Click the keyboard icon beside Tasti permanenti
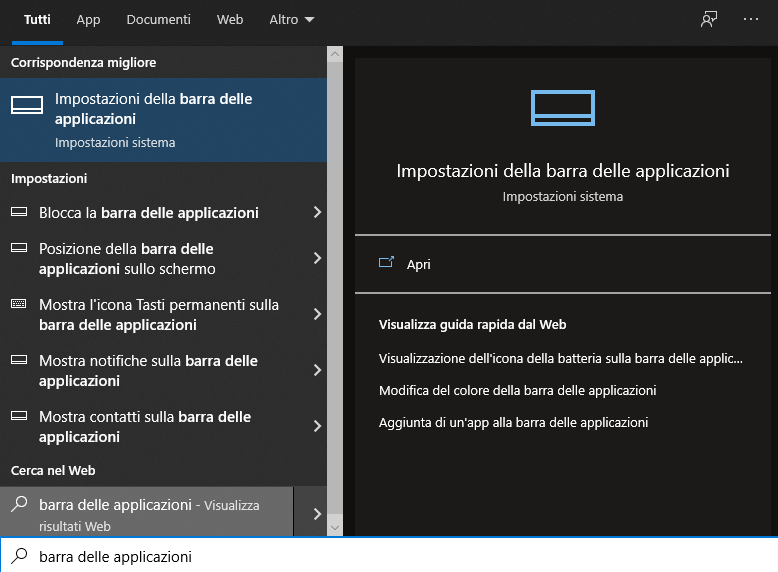The image size is (778, 572). coord(19,304)
